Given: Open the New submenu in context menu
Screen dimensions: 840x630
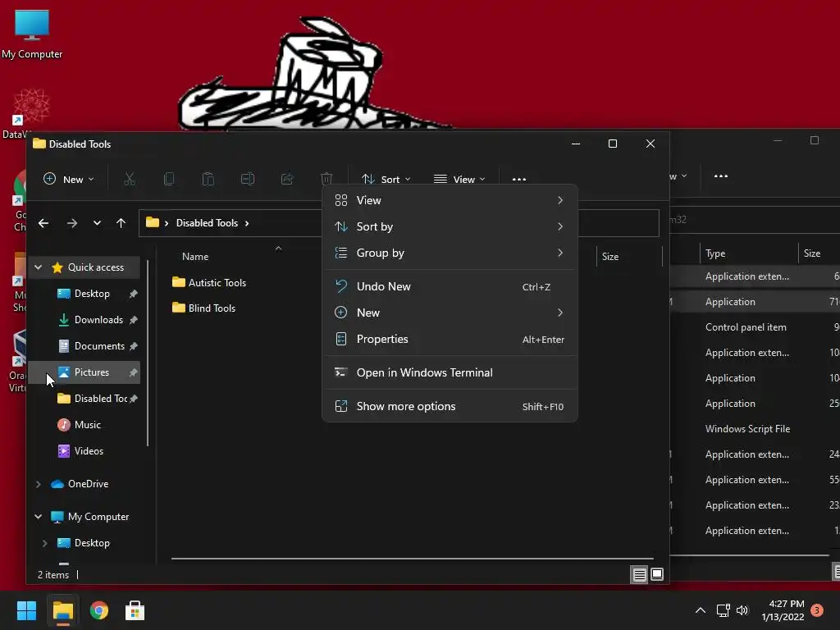Looking at the screenshot, I should [x=450, y=313].
